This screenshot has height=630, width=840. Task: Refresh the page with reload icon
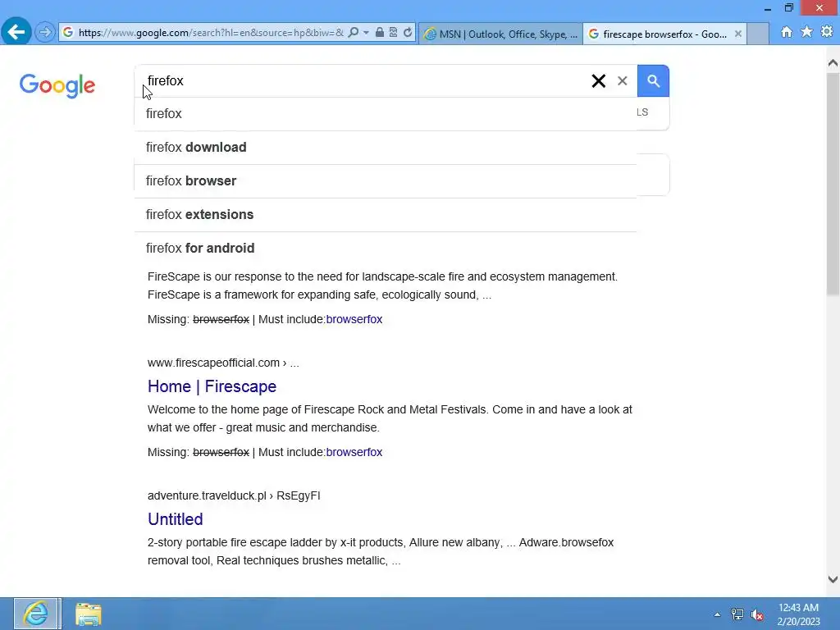(408, 33)
